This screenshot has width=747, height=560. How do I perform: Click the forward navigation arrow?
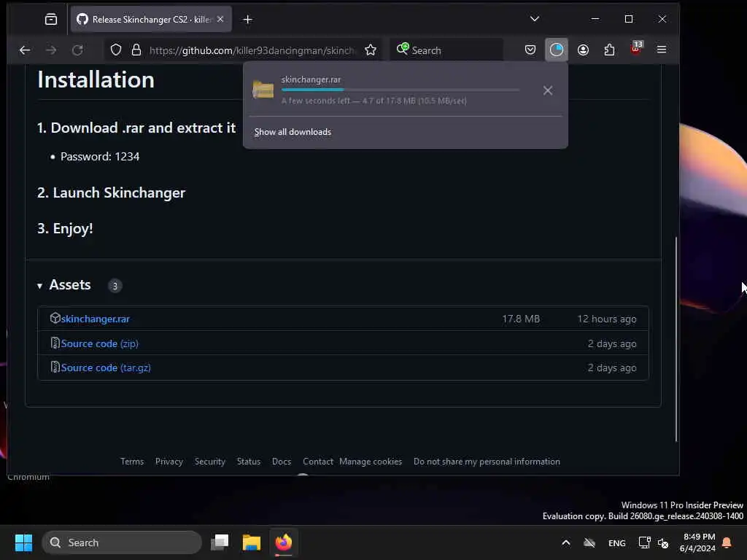(x=51, y=50)
